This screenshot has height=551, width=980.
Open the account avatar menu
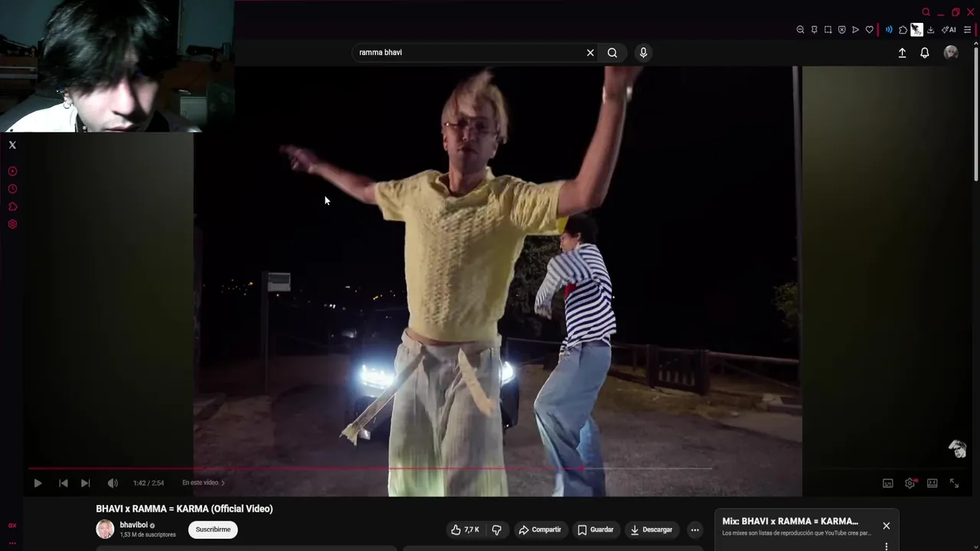tap(951, 52)
